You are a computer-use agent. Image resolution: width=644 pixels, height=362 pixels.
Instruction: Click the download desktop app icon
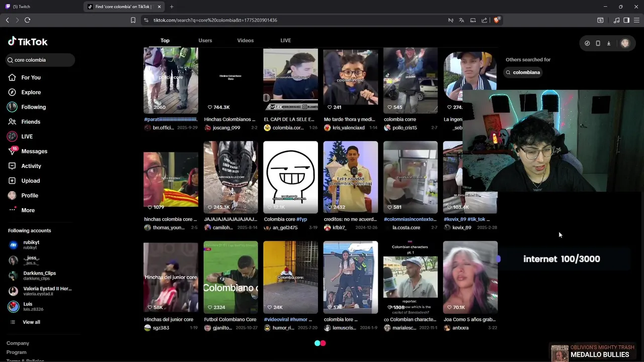click(609, 43)
